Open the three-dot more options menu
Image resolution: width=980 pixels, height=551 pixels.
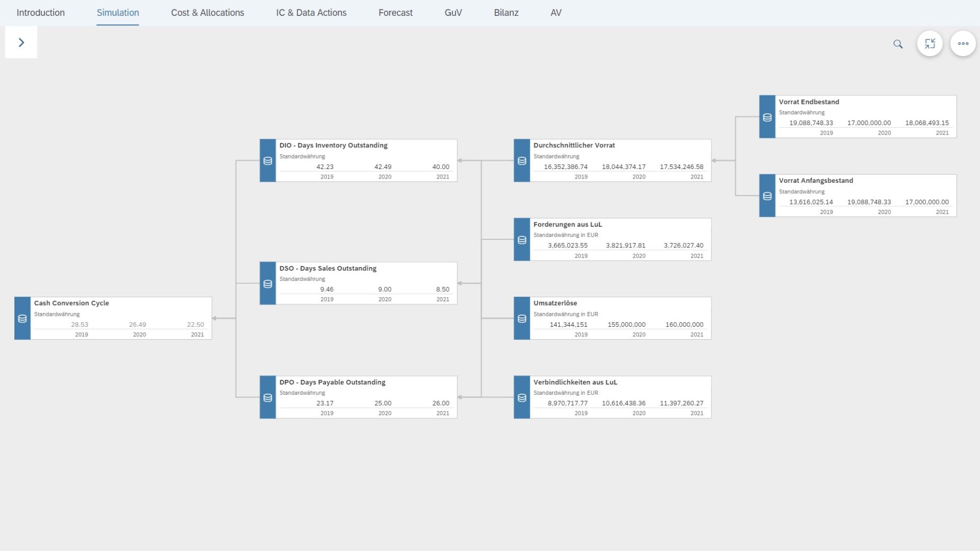click(x=963, y=44)
